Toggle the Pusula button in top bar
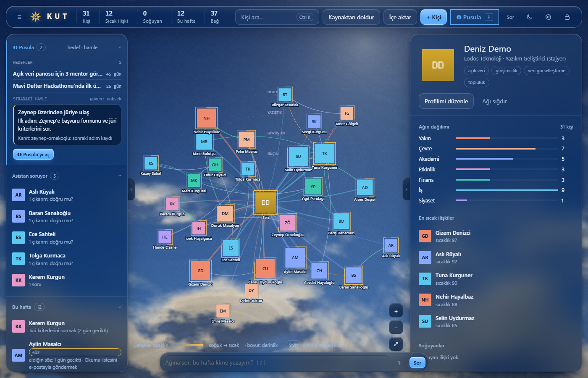 coord(475,17)
